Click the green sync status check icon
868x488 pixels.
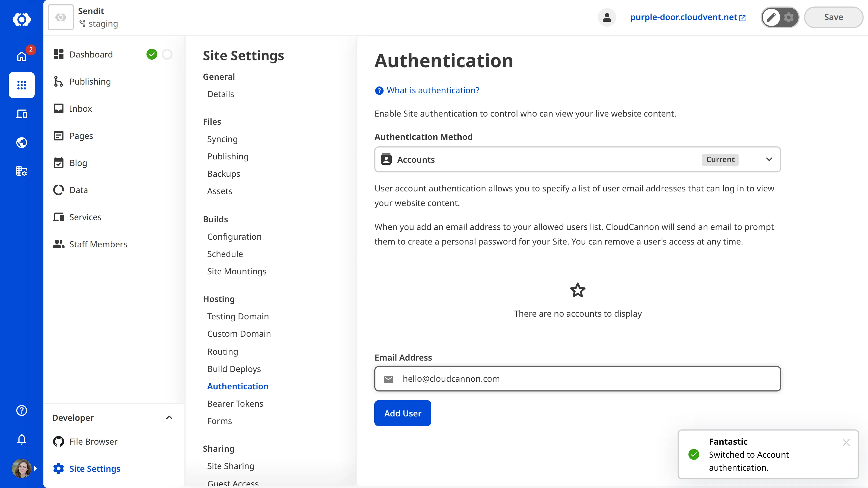152,54
